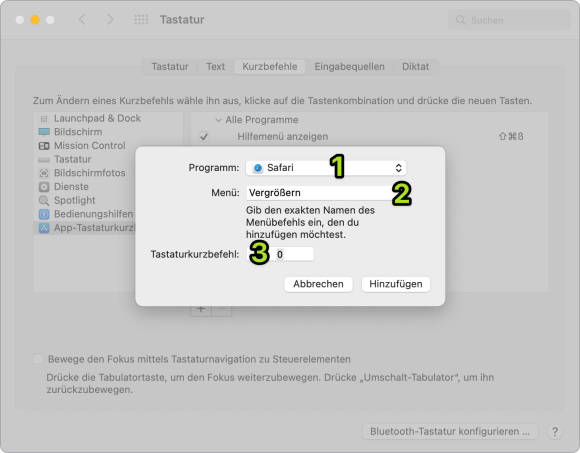Click the Suchen search field
Image resolution: width=580 pixels, height=453 pixels.
[x=509, y=20]
